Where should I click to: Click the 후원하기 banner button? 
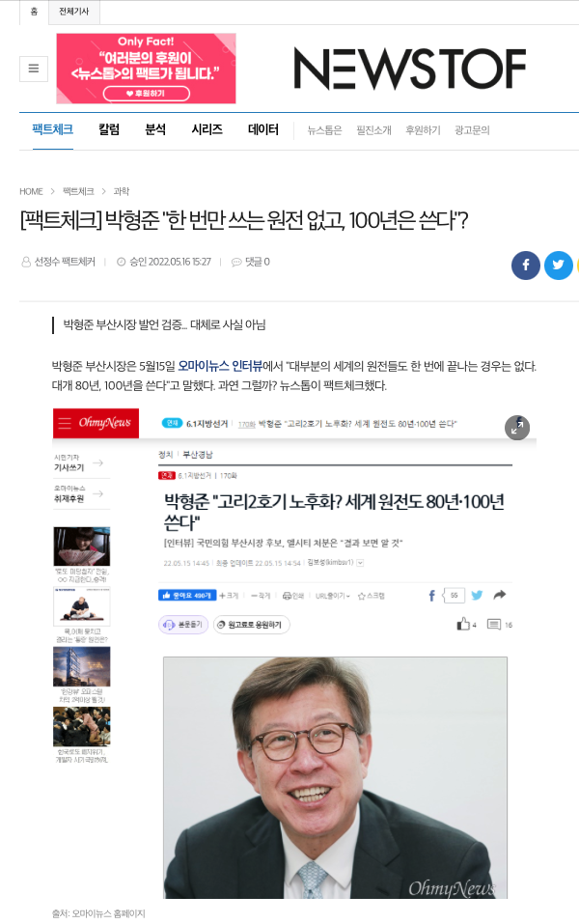click(x=147, y=94)
